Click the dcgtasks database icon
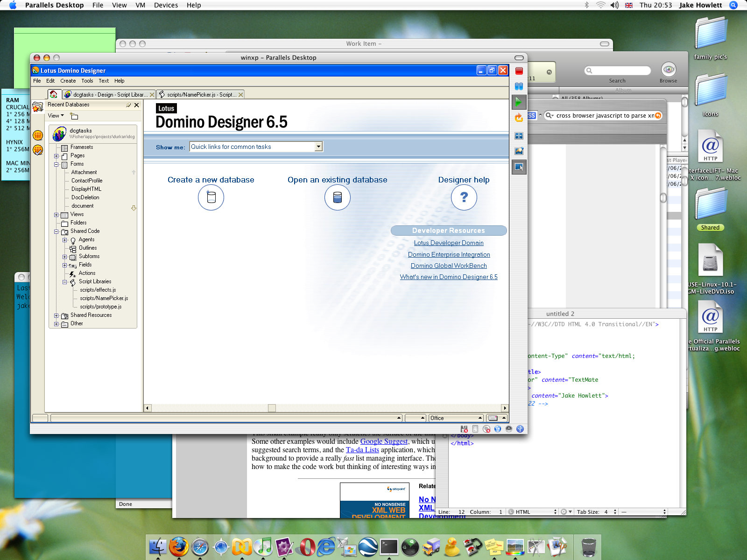Screen dimensions: 747x560 pyautogui.click(x=59, y=134)
